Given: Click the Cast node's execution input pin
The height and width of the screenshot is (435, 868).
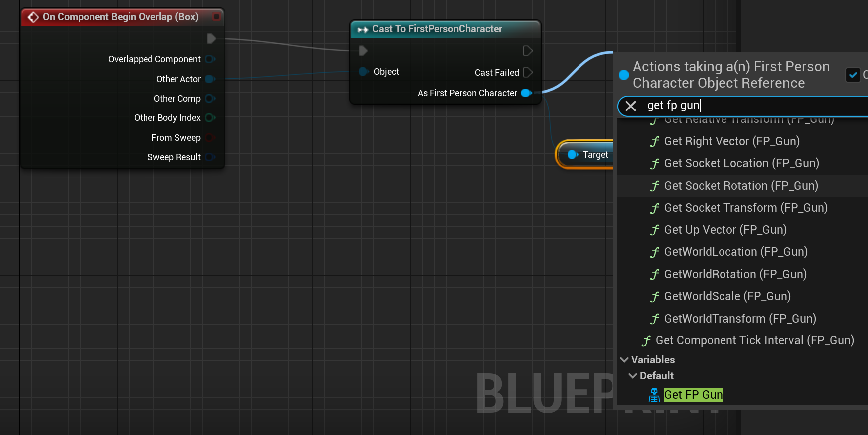Looking at the screenshot, I should pos(363,51).
